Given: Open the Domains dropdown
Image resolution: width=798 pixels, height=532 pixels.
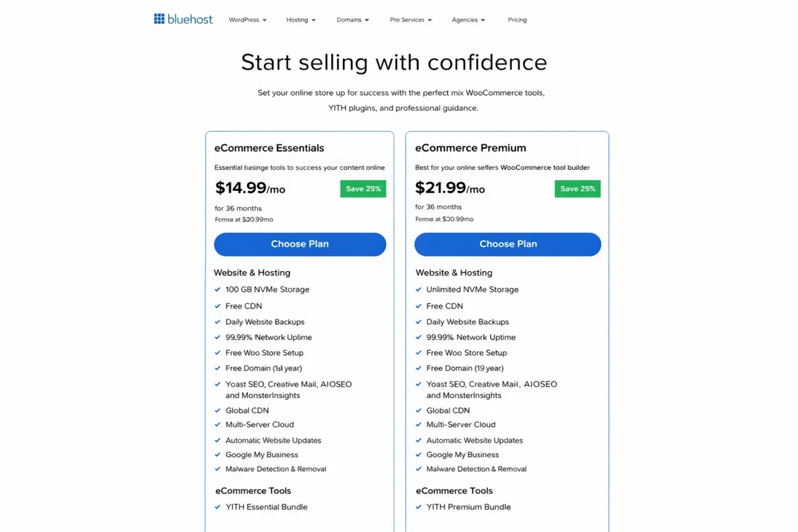Looking at the screenshot, I should pyautogui.click(x=351, y=19).
